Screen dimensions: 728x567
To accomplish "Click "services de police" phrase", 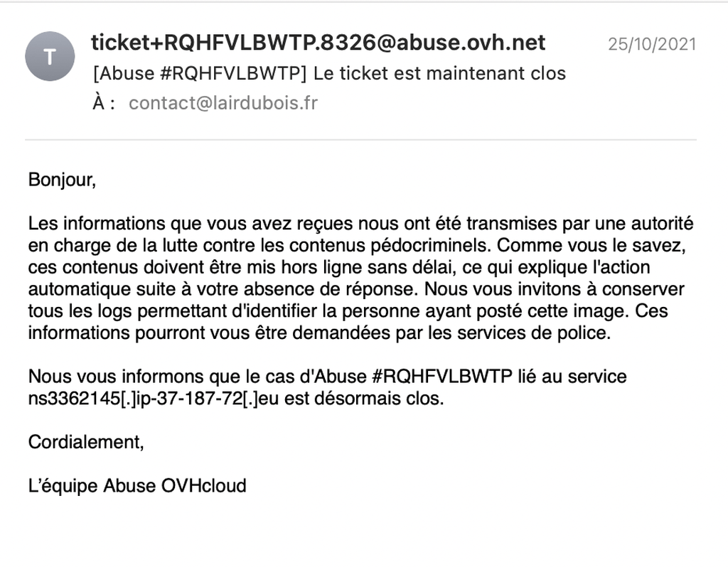I will (x=533, y=333).
